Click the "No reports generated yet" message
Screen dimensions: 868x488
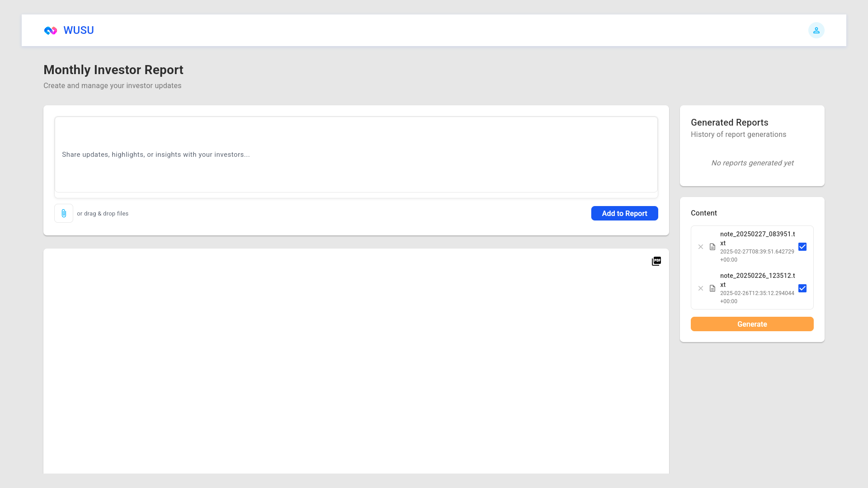tap(752, 163)
